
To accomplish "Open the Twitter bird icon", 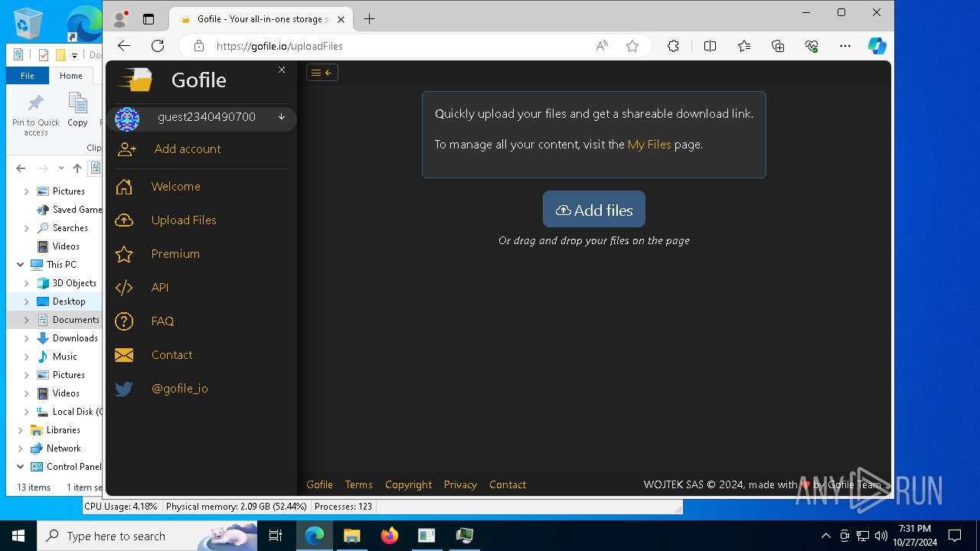I will (124, 389).
